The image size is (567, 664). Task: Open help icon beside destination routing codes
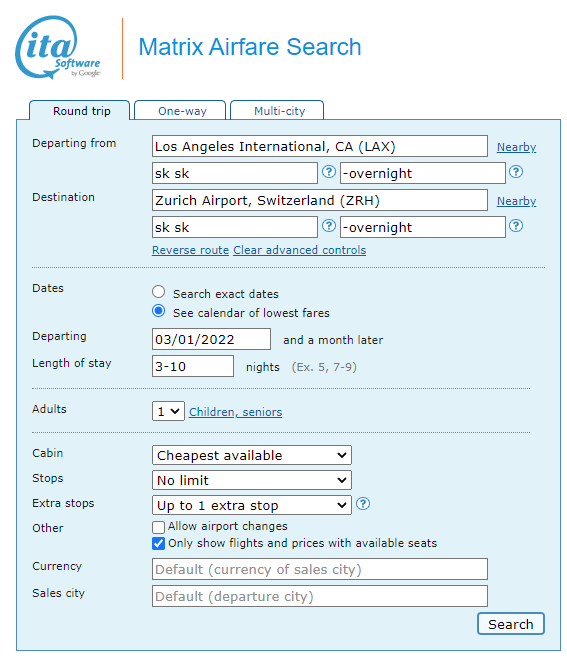(x=329, y=226)
